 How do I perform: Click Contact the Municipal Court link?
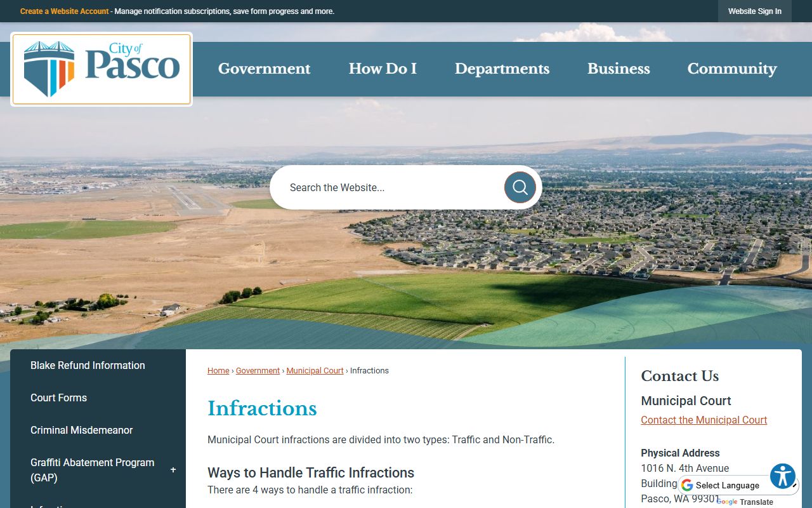704,420
